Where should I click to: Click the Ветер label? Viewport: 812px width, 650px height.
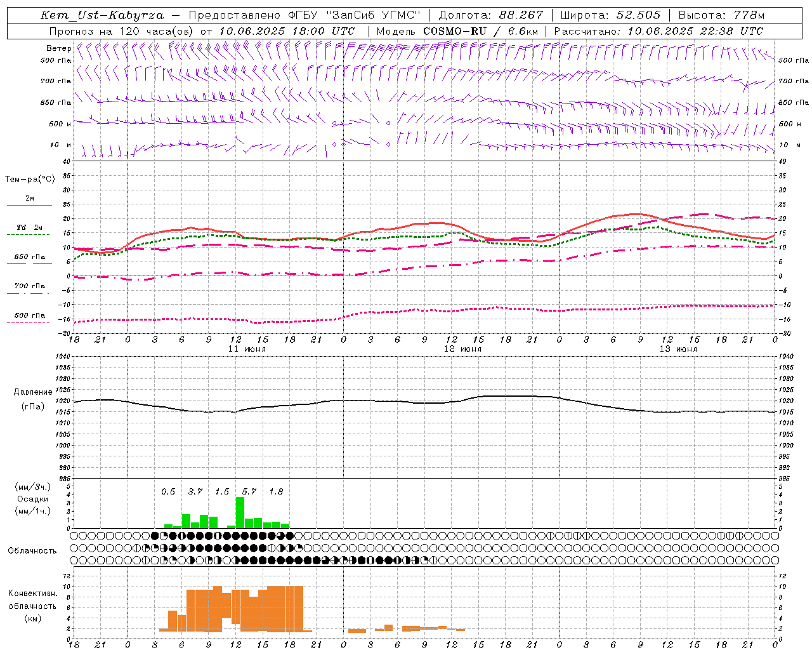pyautogui.click(x=58, y=48)
